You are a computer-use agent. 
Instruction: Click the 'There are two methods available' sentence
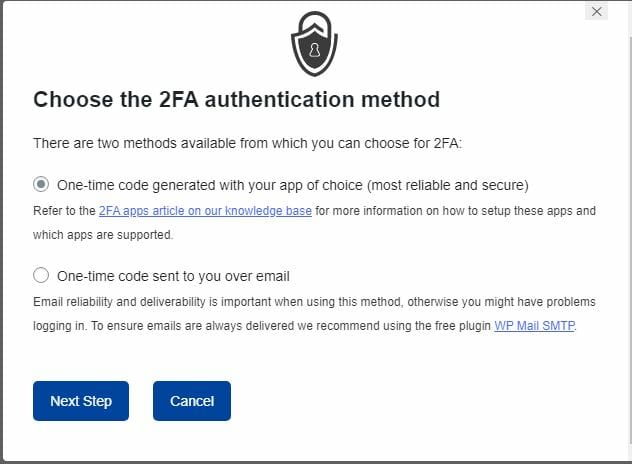[247, 143]
